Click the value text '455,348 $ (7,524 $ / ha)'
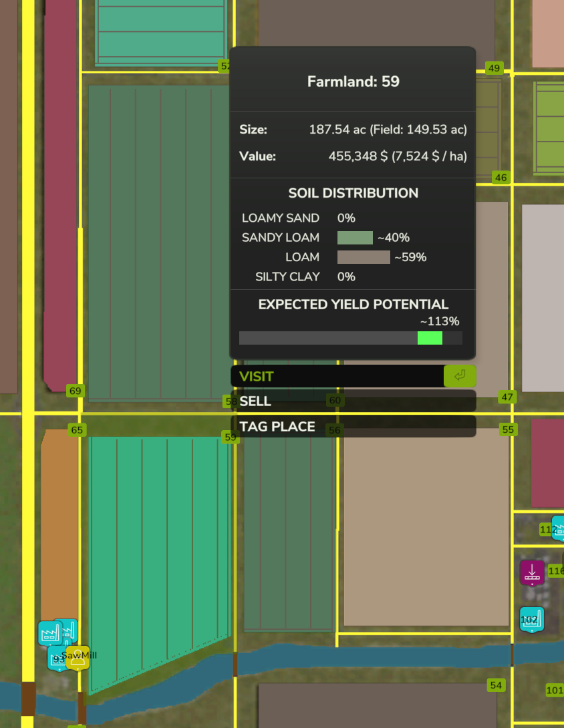This screenshot has height=728, width=564. click(x=398, y=156)
